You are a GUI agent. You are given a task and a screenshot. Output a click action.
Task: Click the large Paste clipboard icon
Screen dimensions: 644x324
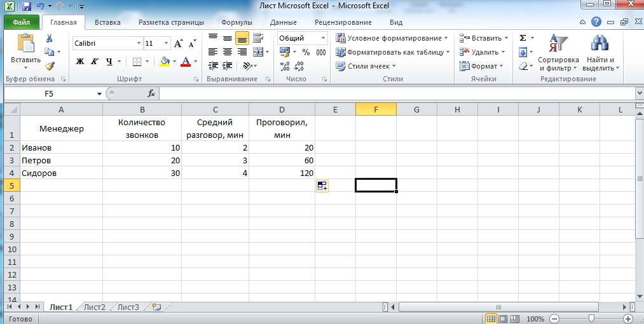click(x=25, y=43)
